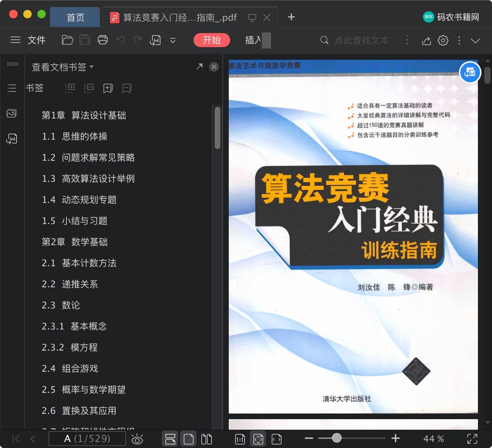This screenshot has height=448, width=492.
Task: Open the share/export icon
Action: pyautogui.click(x=427, y=40)
